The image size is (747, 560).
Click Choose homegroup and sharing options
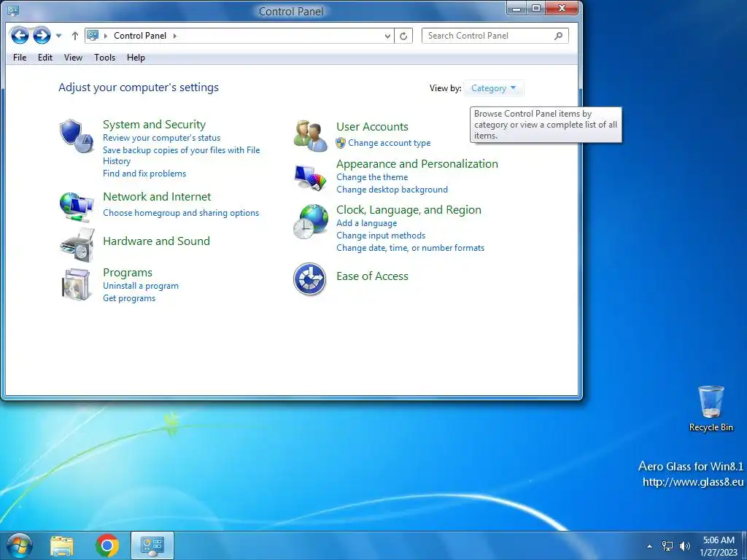point(181,213)
